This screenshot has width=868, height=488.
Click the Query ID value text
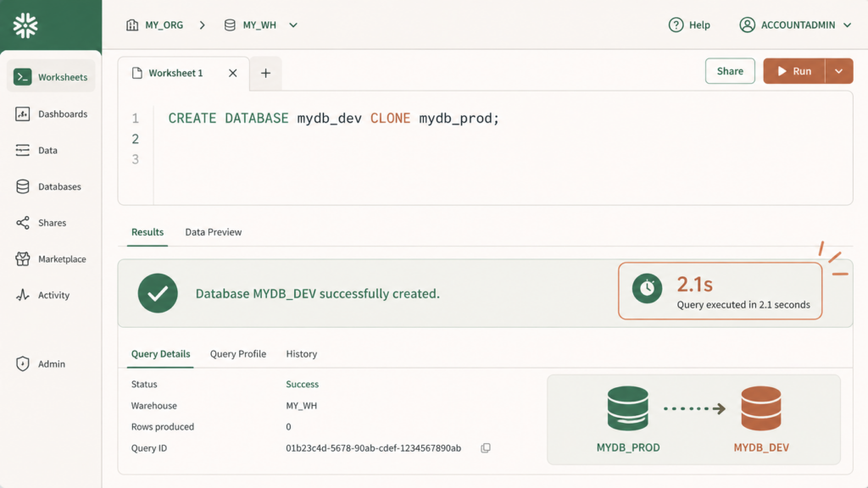(x=374, y=448)
